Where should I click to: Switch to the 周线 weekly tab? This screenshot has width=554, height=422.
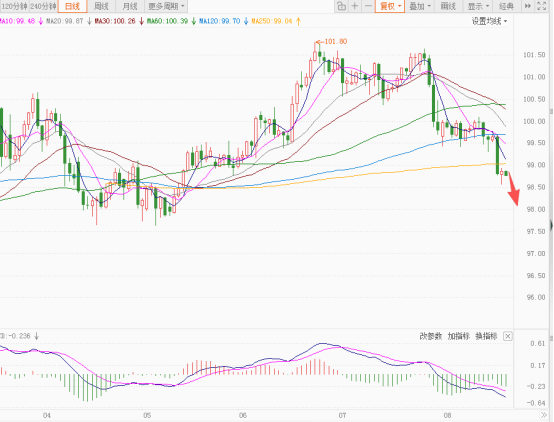click(101, 6)
